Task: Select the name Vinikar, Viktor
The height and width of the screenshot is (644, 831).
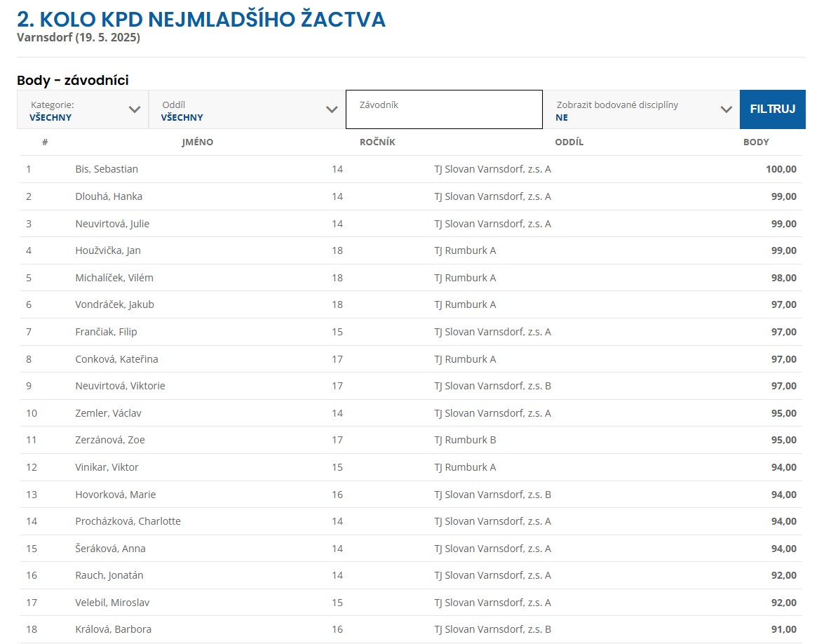Action: tap(107, 467)
